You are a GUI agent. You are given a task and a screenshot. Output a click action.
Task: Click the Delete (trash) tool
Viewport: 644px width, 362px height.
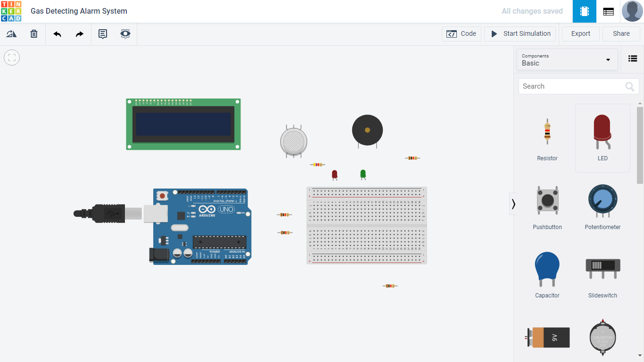33,33
